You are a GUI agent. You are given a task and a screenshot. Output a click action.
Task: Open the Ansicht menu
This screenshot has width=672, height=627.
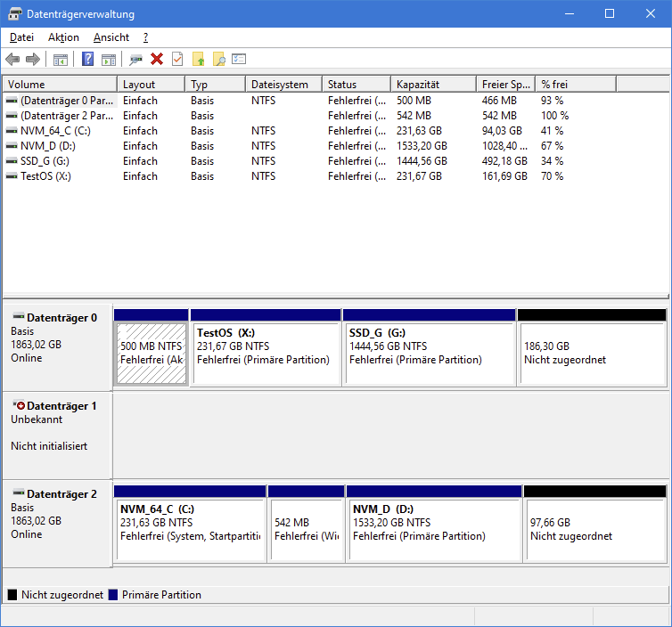coord(111,37)
